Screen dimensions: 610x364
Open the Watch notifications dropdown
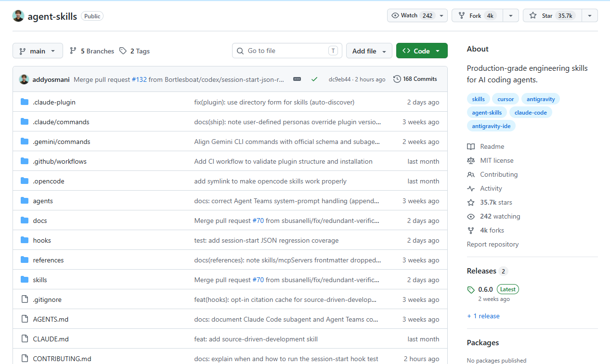coord(417,15)
